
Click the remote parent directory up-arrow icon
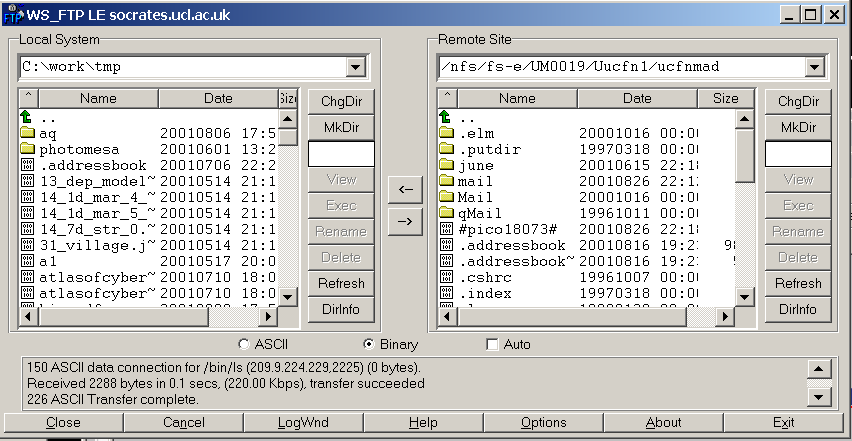[x=446, y=117]
